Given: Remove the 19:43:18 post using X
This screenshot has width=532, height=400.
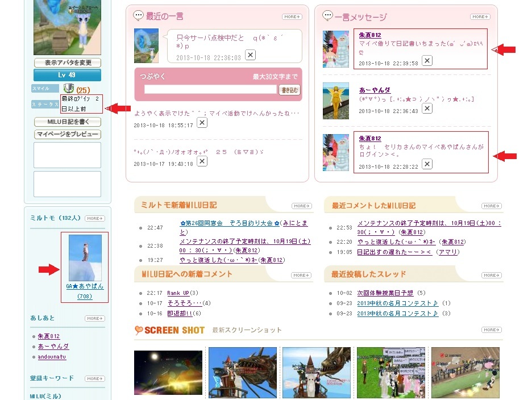Looking at the screenshot, I should [x=202, y=161].
